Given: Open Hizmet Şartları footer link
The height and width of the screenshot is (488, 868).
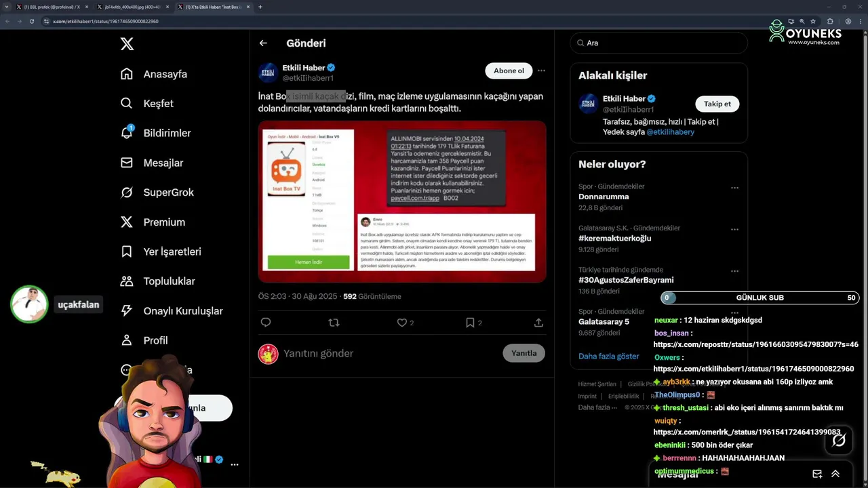Looking at the screenshot, I should tap(597, 384).
